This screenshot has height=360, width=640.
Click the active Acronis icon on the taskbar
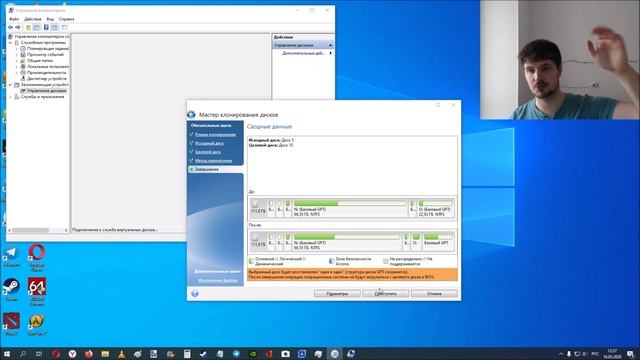pyautogui.click(x=334, y=353)
